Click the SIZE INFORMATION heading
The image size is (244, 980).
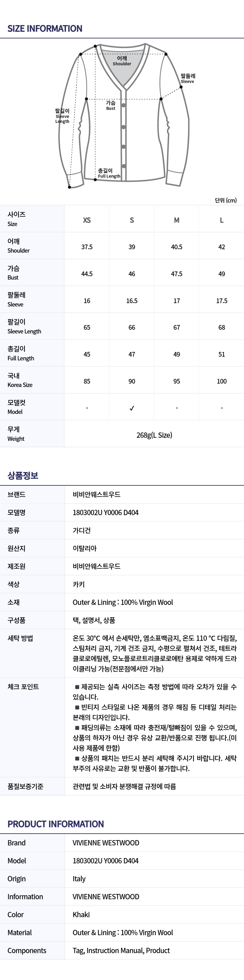pyautogui.click(x=45, y=28)
